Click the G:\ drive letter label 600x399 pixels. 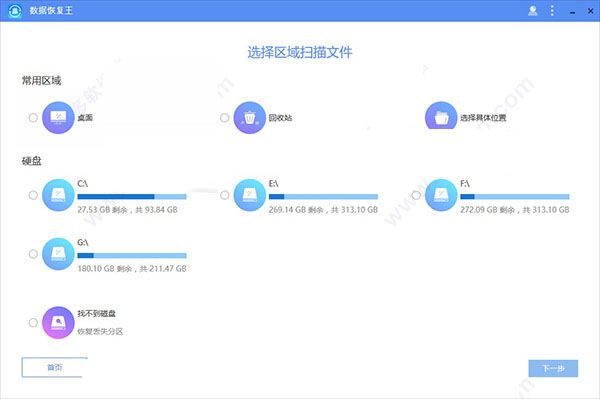83,243
